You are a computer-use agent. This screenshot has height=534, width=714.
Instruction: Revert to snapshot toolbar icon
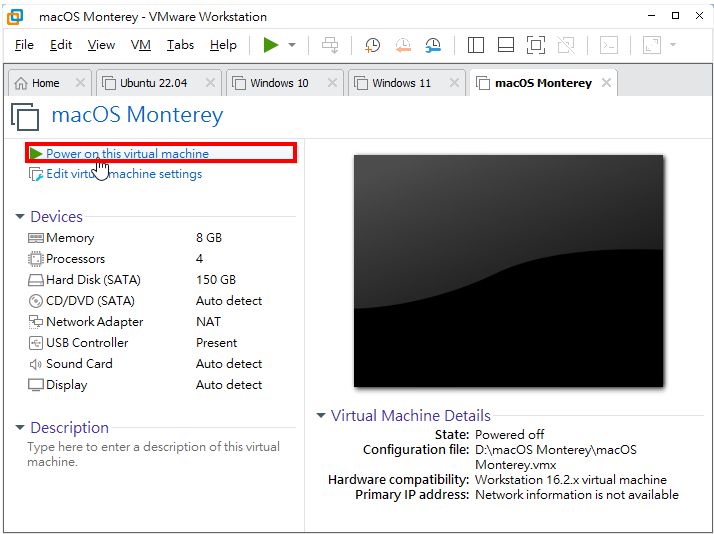coord(403,45)
